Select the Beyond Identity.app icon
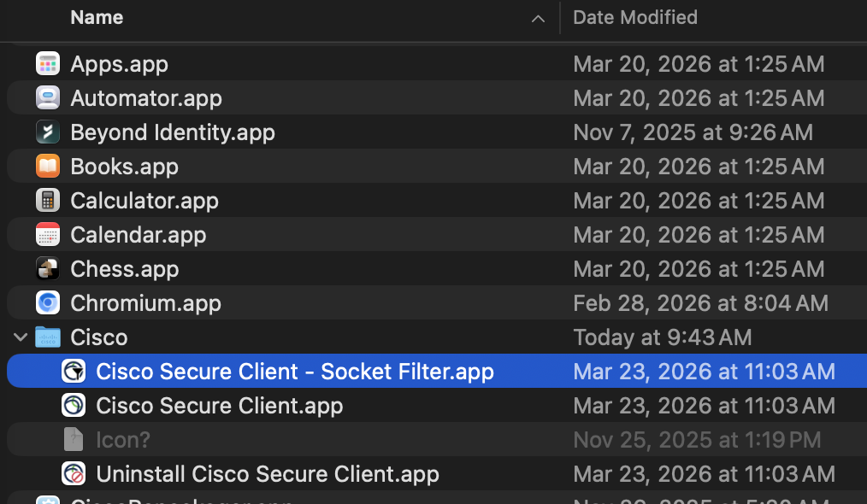 pyautogui.click(x=48, y=132)
